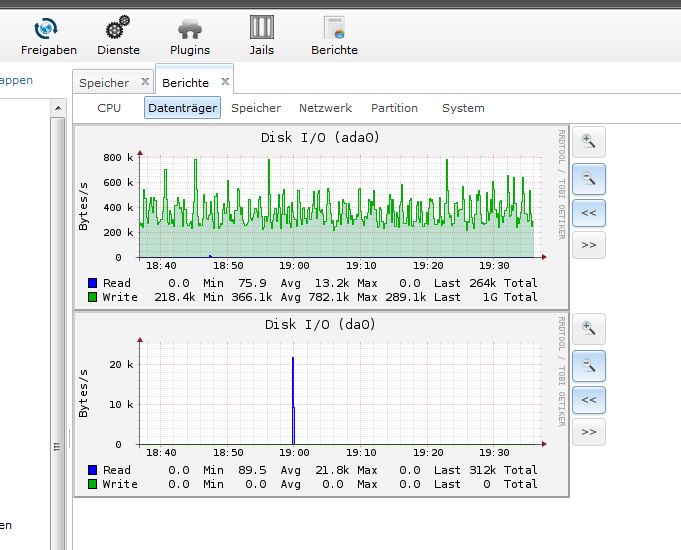This screenshot has width=681, height=550.
Task: Open the Partition report sub-tab
Action: coord(394,108)
